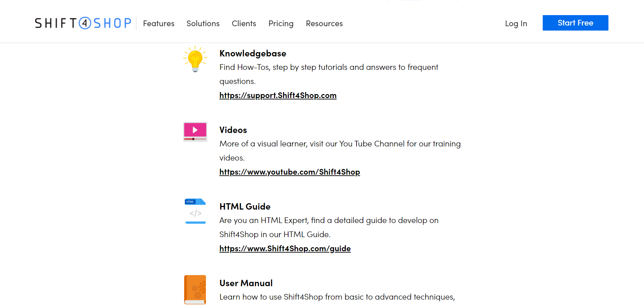Click 'Learn how to use Shift4Shop' text
This screenshot has width=644, height=307.
pyautogui.click(x=337, y=297)
